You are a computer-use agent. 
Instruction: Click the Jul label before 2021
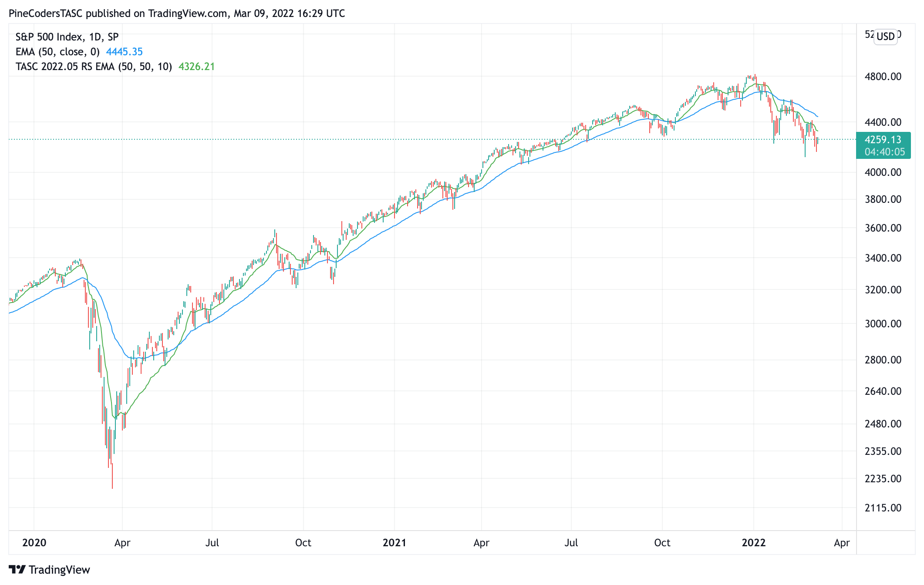click(212, 543)
